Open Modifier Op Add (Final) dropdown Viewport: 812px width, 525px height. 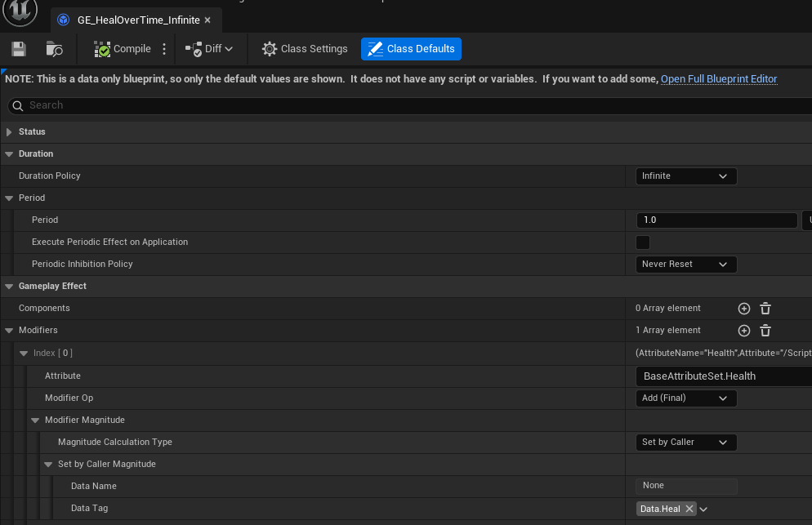685,398
